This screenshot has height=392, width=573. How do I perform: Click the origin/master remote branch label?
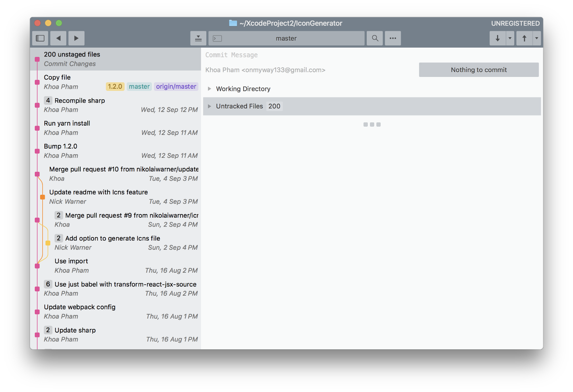[176, 87]
